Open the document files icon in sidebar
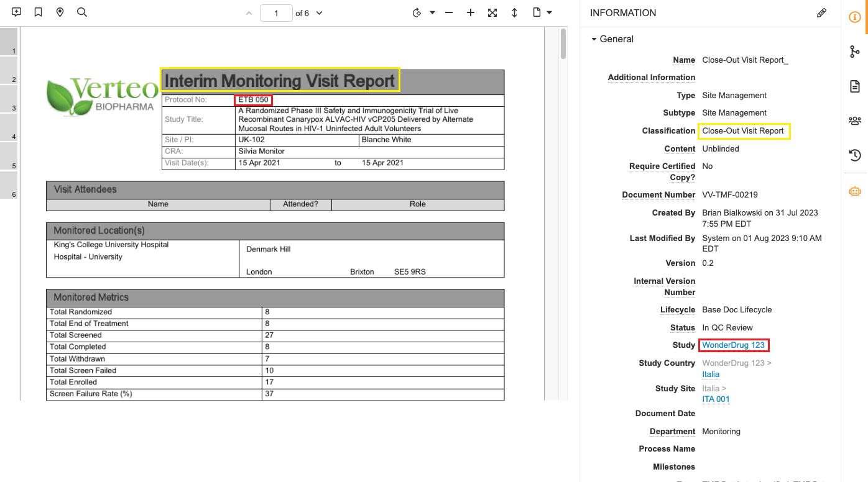 tap(855, 86)
